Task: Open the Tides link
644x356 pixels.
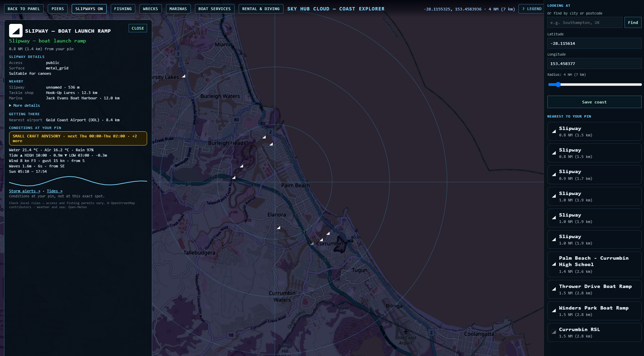Action: 55,191
